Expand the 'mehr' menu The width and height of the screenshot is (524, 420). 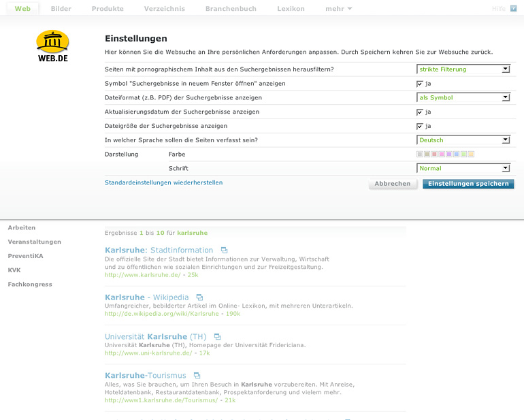pos(338,9)
